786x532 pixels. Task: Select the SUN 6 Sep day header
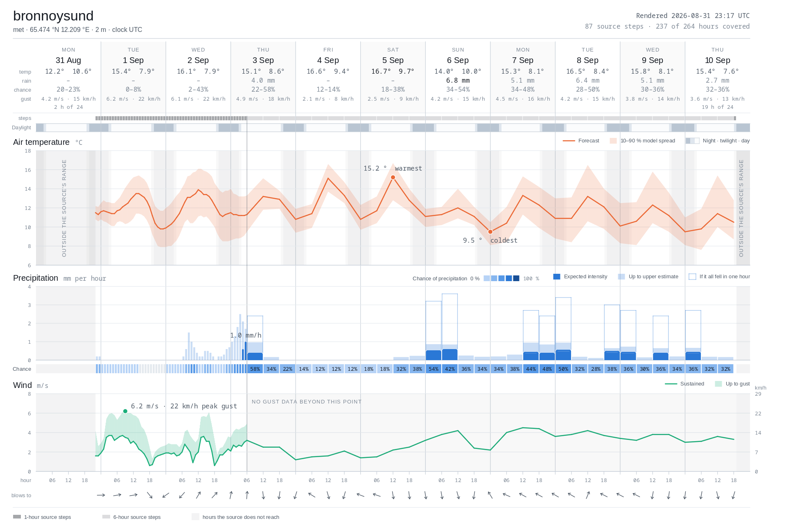[x=458, y=56]
